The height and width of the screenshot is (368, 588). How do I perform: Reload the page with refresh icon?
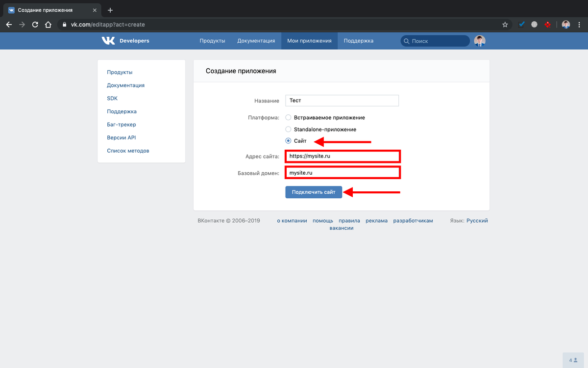pyautogui.click(x=35, y=24)
